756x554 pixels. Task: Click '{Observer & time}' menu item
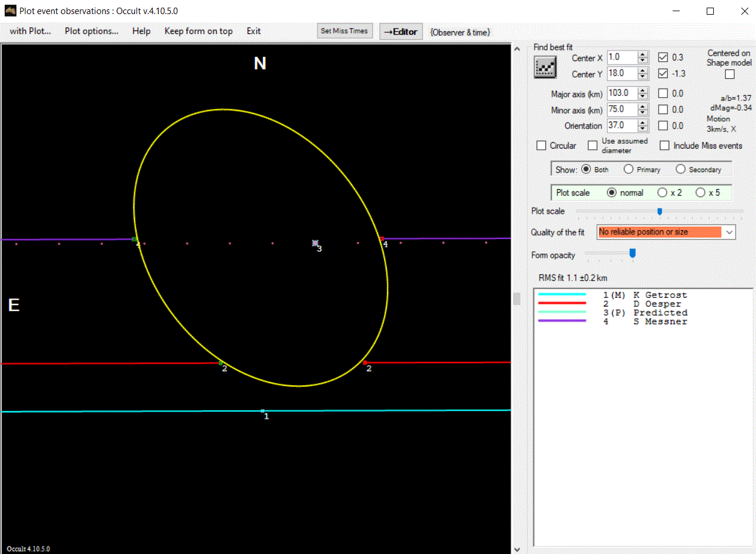coord(460,32)
